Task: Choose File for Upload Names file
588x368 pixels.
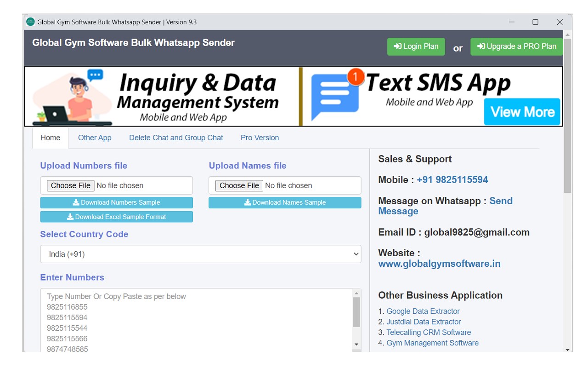Action: point(239,185)
